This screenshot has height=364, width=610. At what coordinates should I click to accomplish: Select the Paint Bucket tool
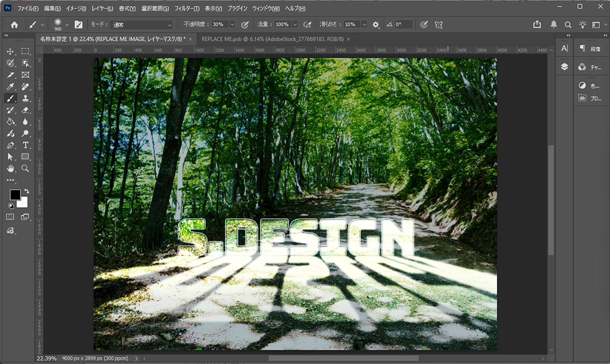(10, 122)
